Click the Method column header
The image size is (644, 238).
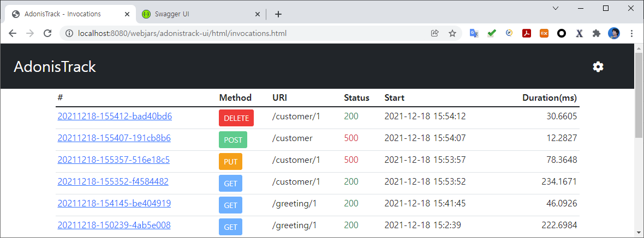(235, 98)
